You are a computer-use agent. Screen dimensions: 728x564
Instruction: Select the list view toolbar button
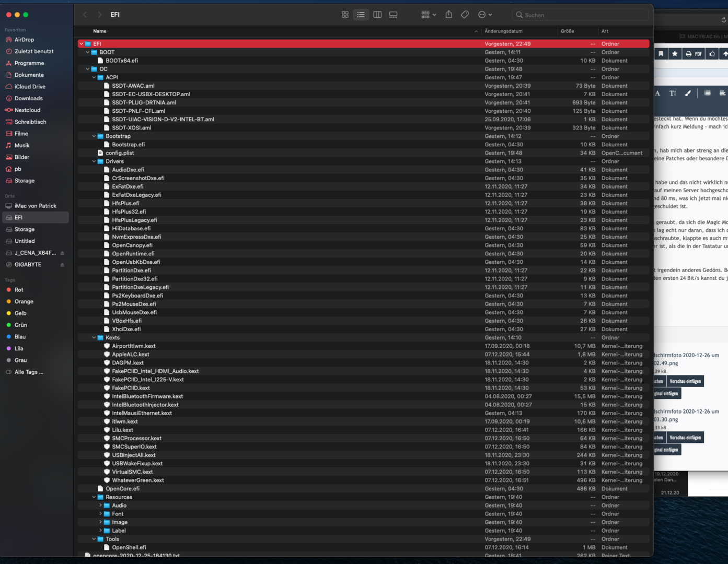[x=361, y=15]
